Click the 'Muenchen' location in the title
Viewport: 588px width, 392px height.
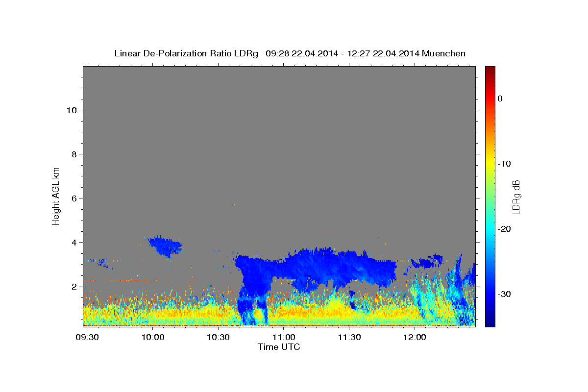pos(444,53)
